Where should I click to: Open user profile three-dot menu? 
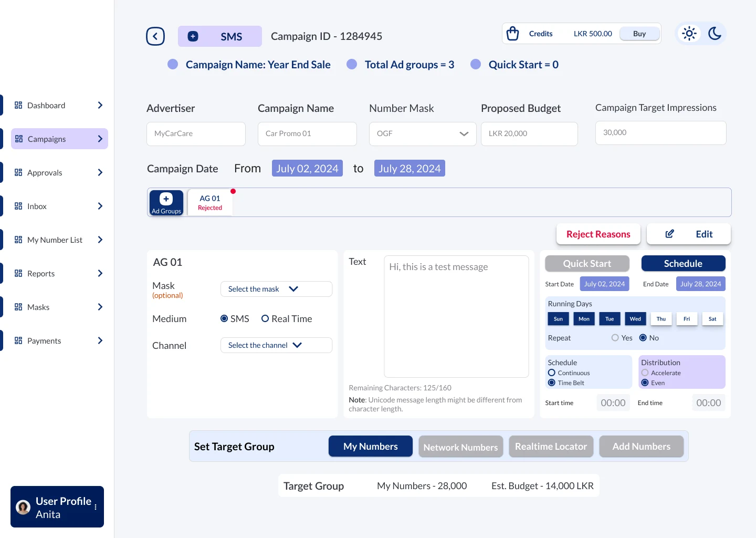(96, 507)
